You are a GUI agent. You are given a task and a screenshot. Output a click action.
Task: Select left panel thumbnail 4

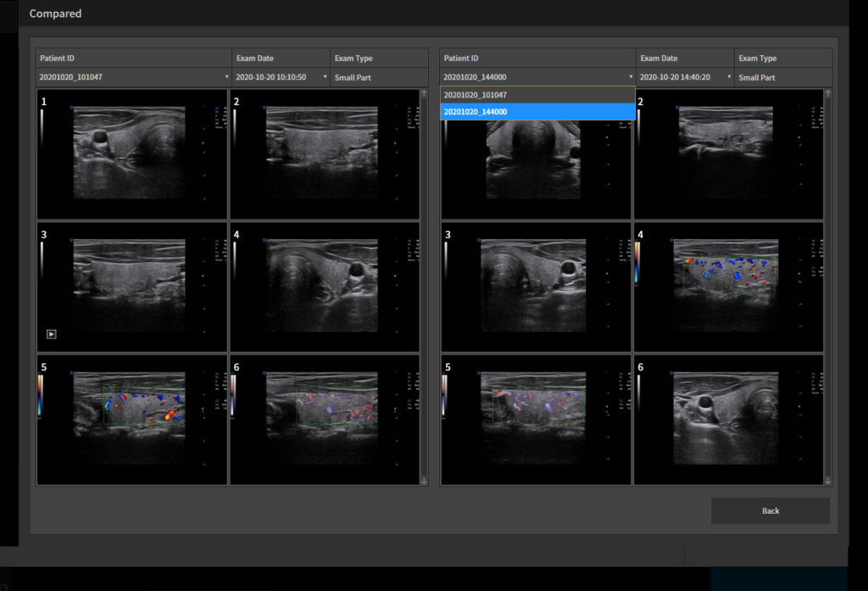[x=325, y=287]
